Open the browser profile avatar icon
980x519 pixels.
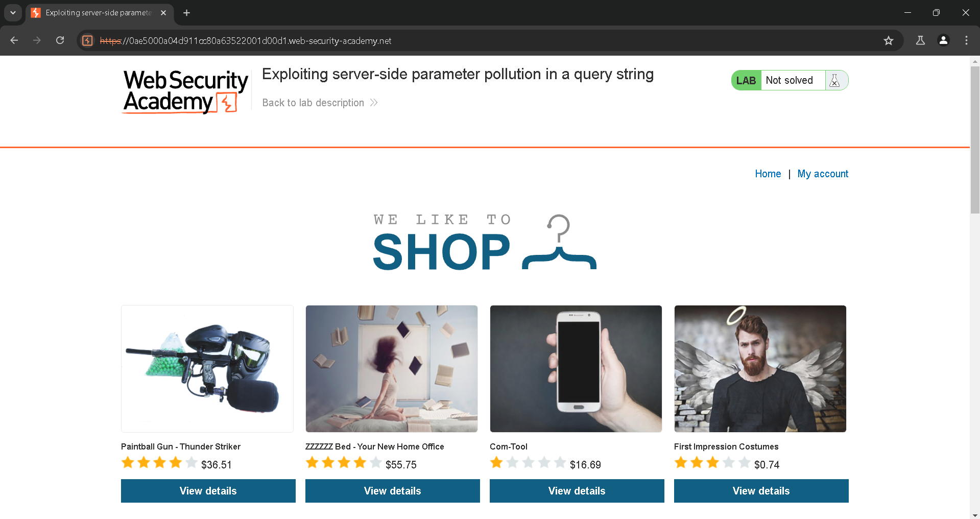[x=943, y=40]
